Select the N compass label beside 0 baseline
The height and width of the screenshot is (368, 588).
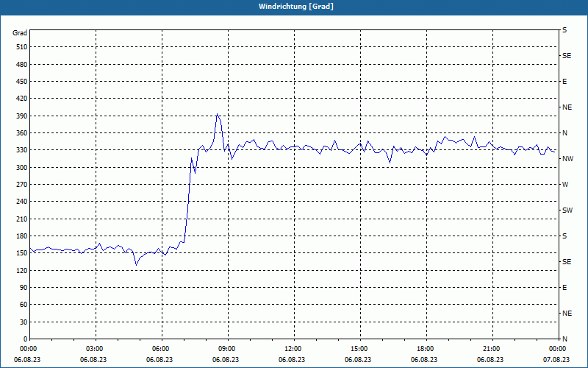pyautogui.click(x=564, y=339)
